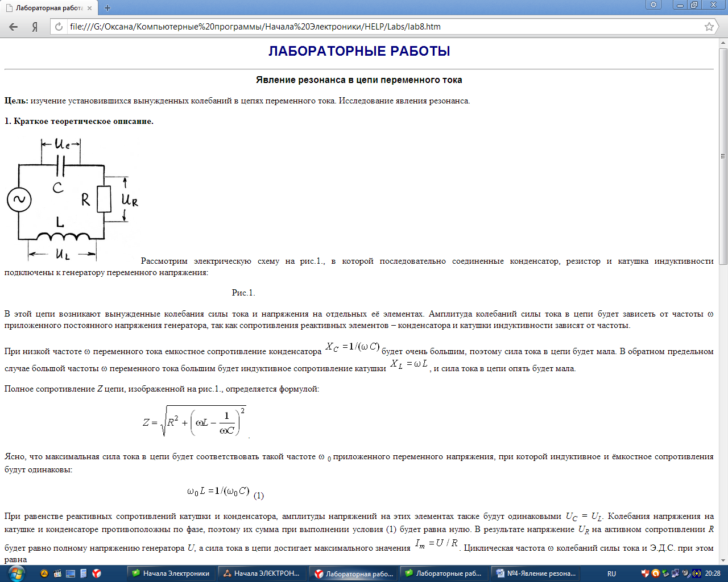Switch to №4-Явление резона... Word document
The height and width of the screenshot is (582, 728).
point(536,573)
